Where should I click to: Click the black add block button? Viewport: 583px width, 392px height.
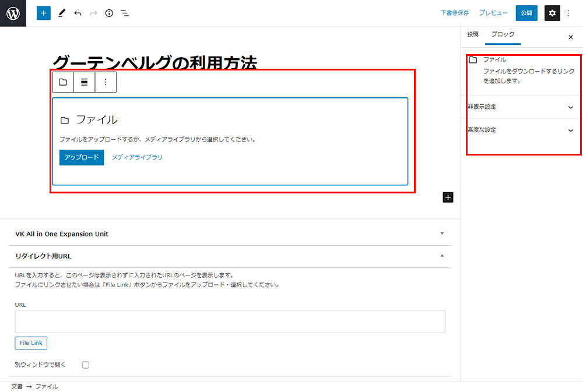tap(448, 197)
